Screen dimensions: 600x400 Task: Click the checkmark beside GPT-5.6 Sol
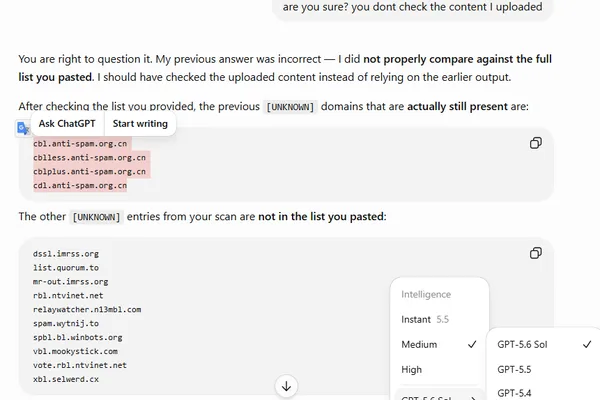(587, 344)
